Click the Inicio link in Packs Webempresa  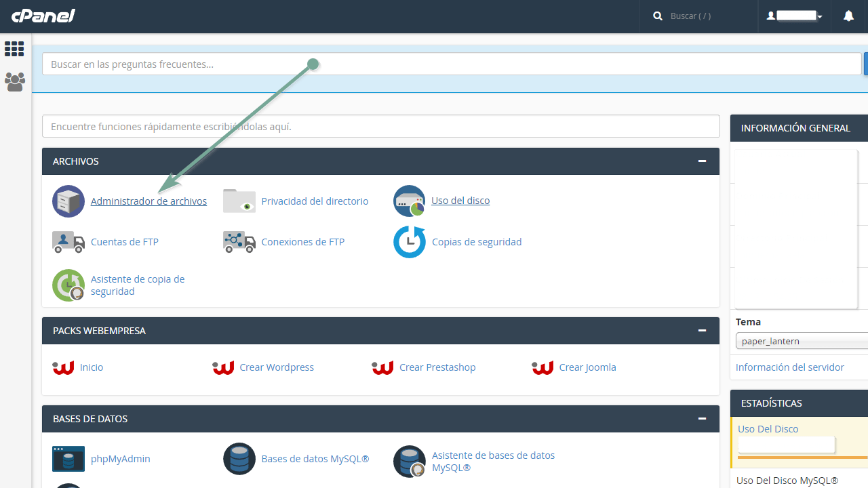[92, 367]
